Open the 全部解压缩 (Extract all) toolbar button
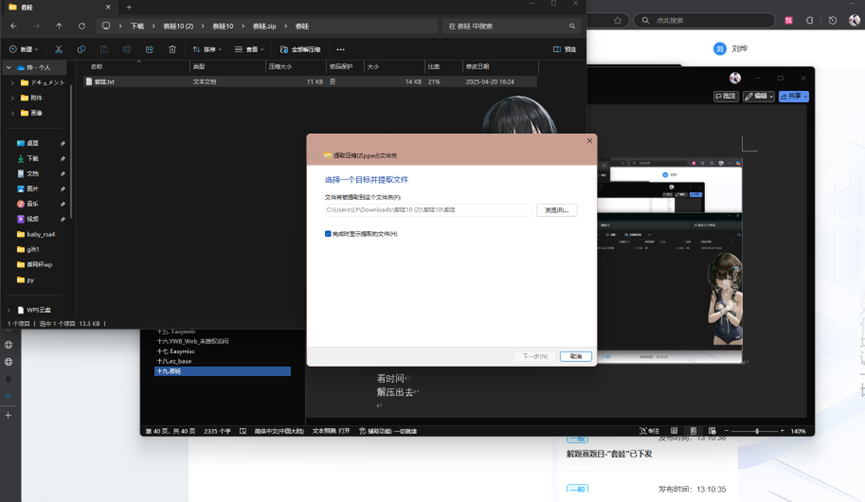865x502 pixels. point(301,49)
